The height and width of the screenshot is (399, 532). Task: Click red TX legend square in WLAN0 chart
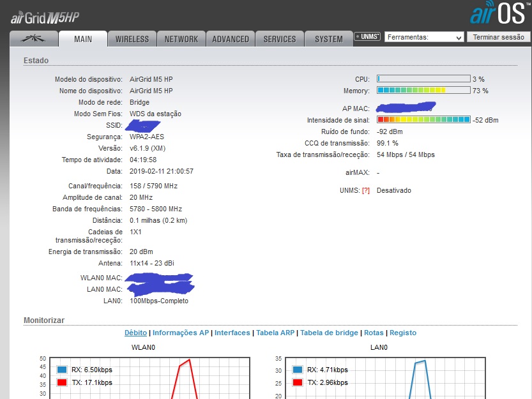tap(62, 382)
